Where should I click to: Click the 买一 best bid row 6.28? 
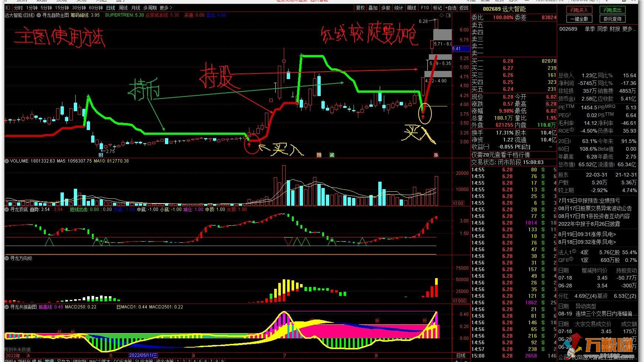514,61
